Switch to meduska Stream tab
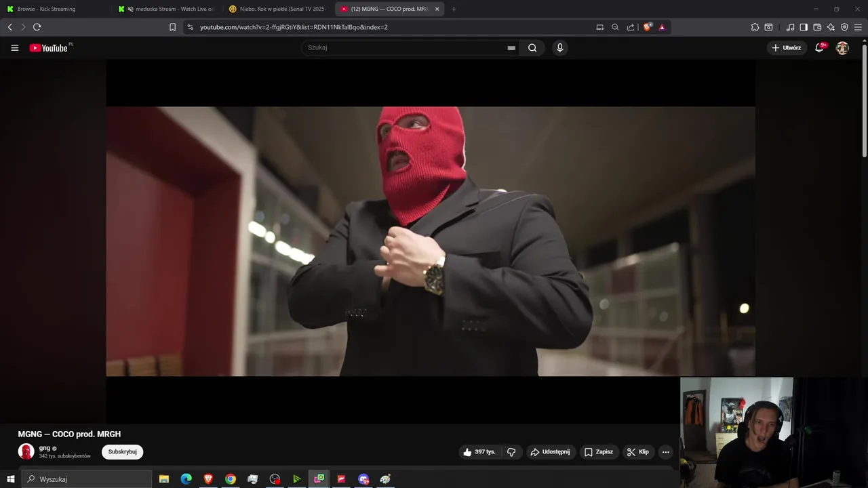The width and height of the screenshot is (868, 488). (x=167, y=9)
